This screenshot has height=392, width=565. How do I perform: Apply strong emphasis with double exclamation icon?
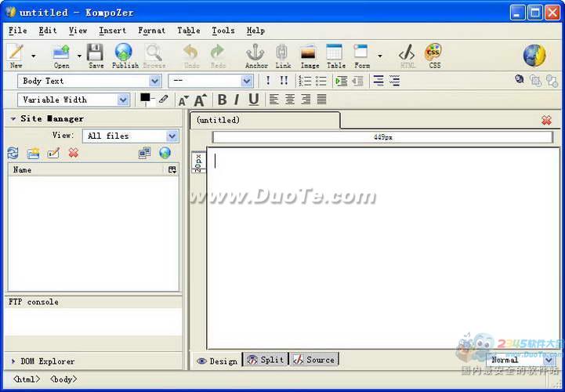click(284, 81)
